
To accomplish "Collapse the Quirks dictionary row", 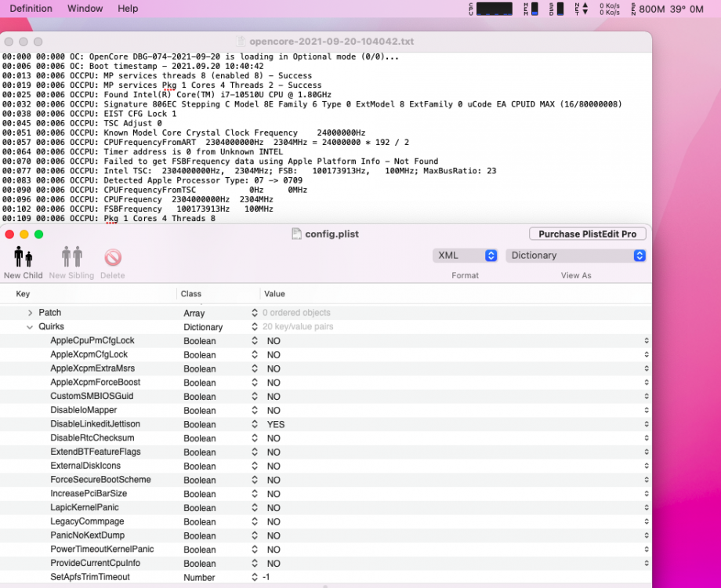I will click(x=30, y=327).
